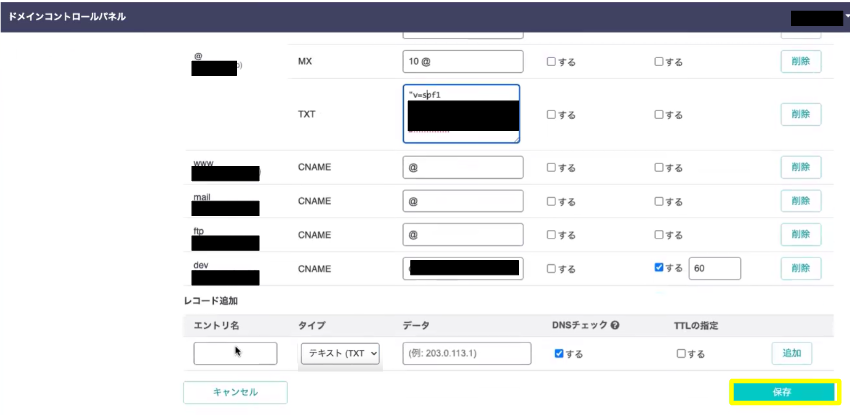Delete the MX record with 削除
850x415 pixels.
point(800,61)
